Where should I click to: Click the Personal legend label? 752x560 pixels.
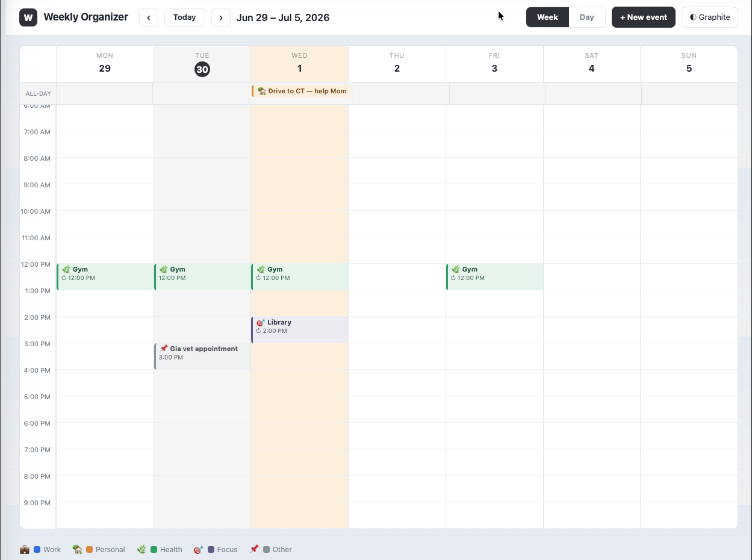click(x=110, y=550)
